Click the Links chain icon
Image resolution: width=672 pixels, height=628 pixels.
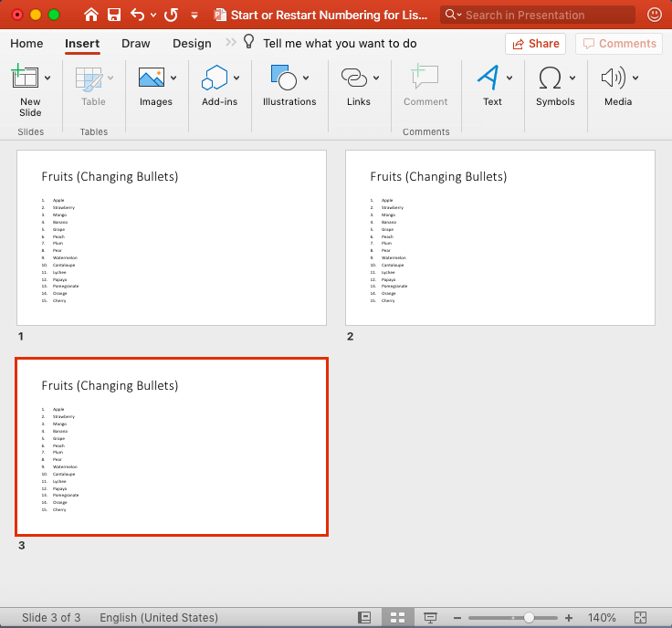(x=353, y=78)
